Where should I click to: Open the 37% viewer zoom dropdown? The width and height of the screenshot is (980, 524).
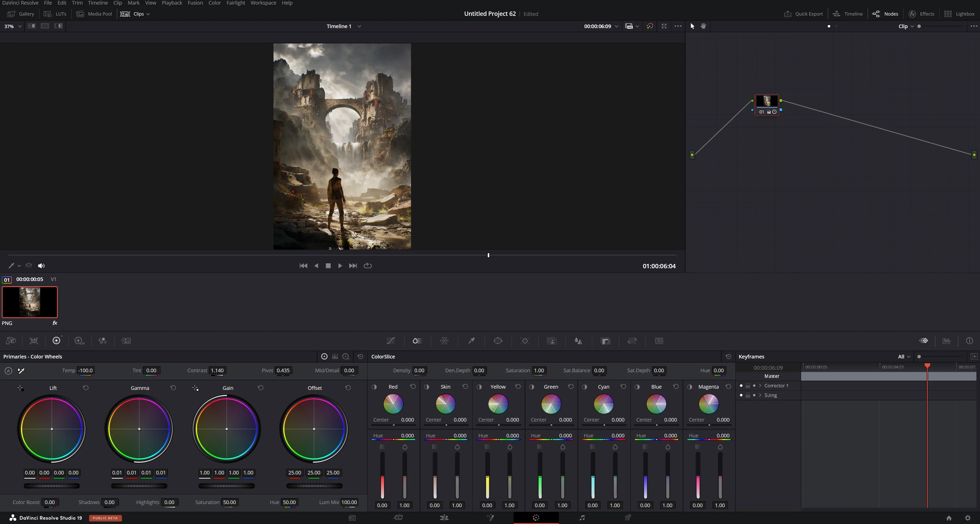click(13, 26)
